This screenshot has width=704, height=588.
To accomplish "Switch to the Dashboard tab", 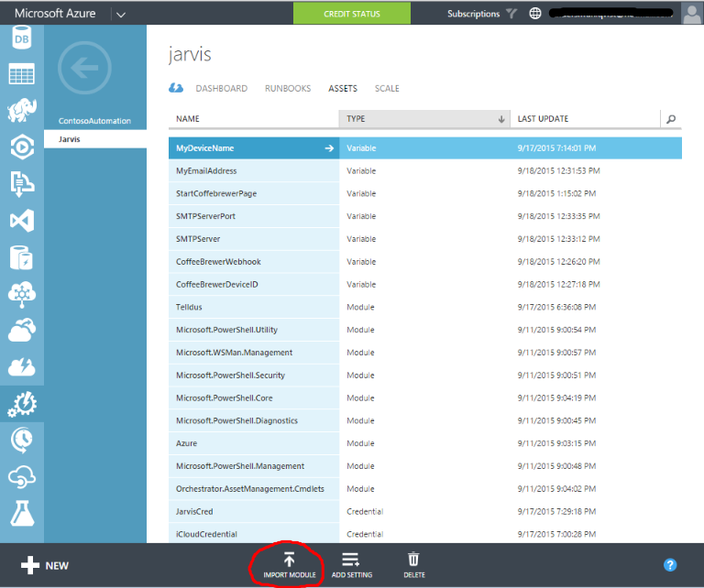I will (x=221, y=88).
